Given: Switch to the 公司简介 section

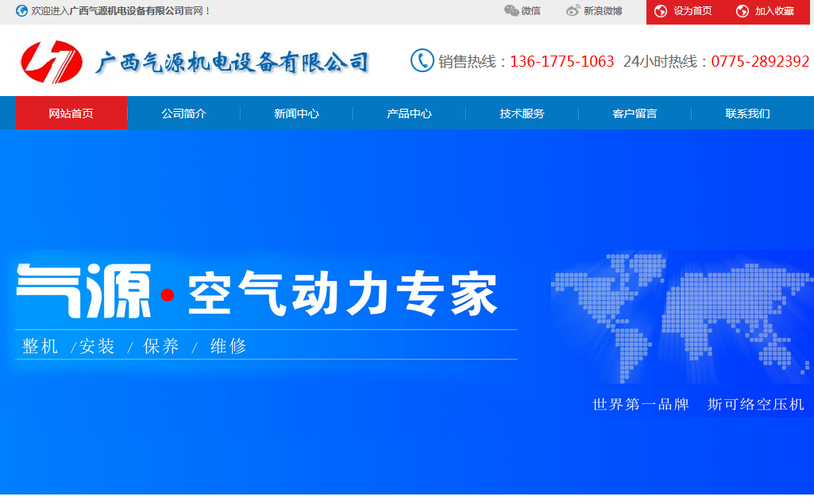Looking at the screenshot, I should 183,113.
